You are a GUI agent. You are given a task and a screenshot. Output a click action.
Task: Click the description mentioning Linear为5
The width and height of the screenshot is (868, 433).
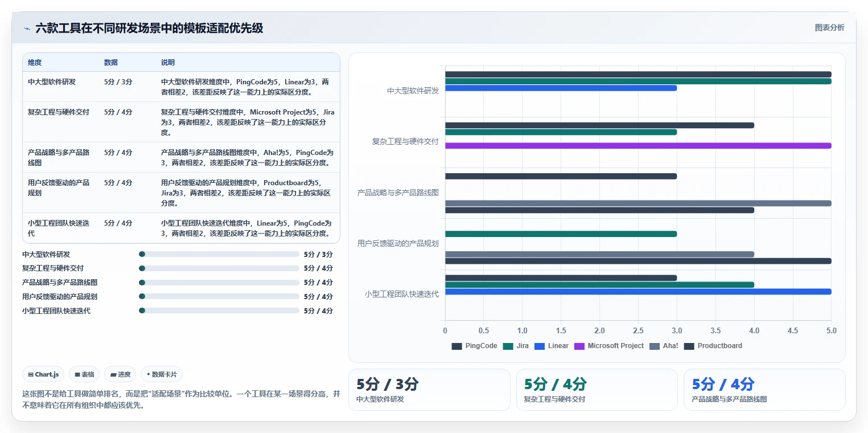click(x=248, y=228)
